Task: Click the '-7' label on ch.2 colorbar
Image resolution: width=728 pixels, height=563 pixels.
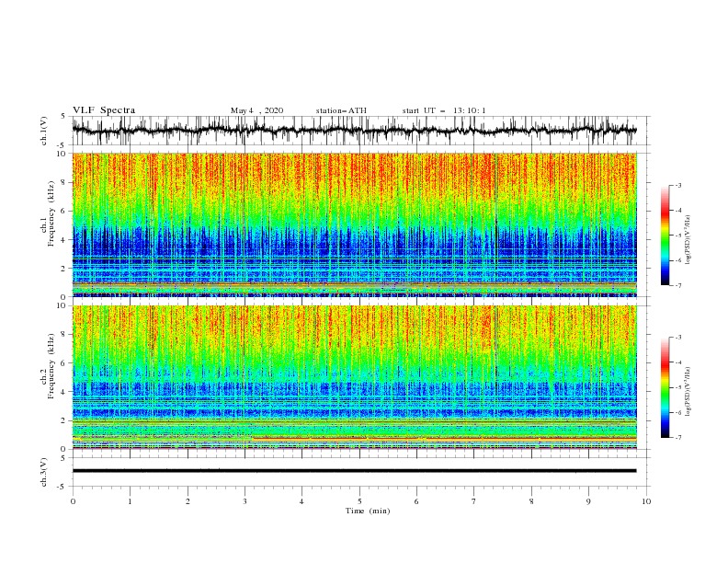Action: (x=677, y=437)
